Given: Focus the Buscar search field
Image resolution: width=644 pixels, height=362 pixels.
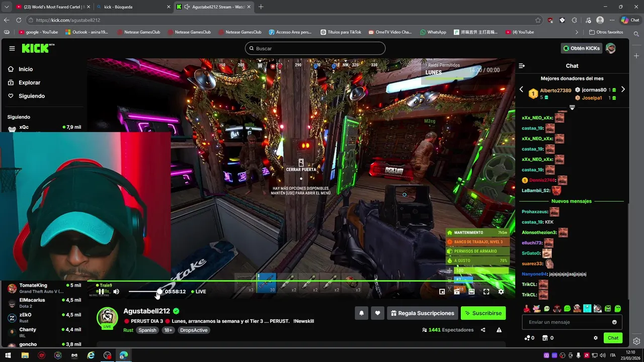Looking at the screenshot, I should click(x=315, y=48).
